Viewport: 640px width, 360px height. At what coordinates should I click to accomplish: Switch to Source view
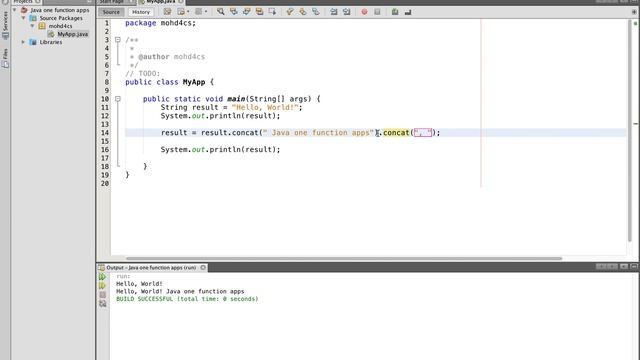point(111,12)
